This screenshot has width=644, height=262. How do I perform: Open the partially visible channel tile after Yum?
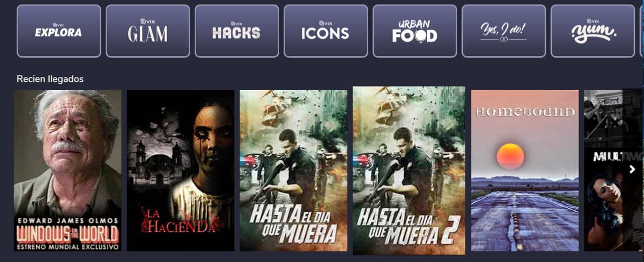click(x=642, y=31)
